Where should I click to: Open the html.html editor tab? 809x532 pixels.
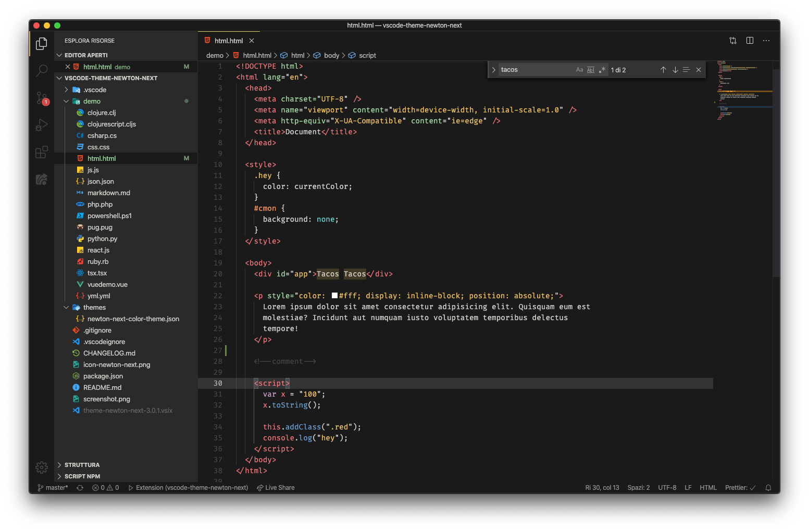(229, 41)
